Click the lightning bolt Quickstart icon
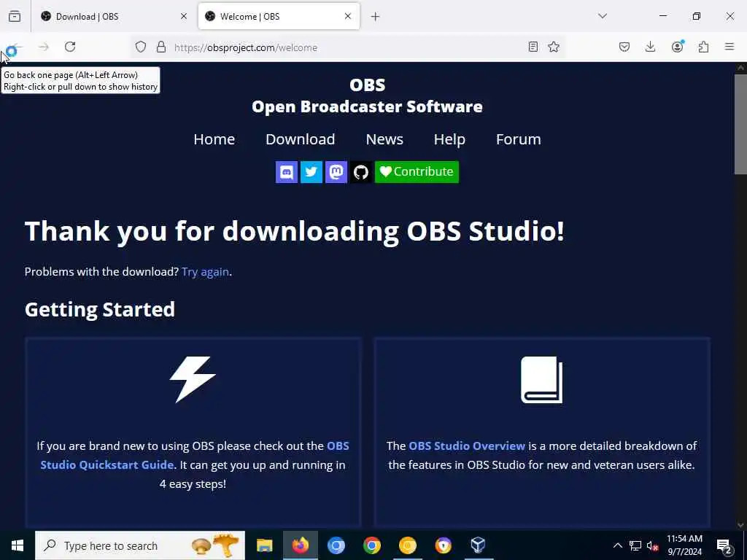 point(193,379)
